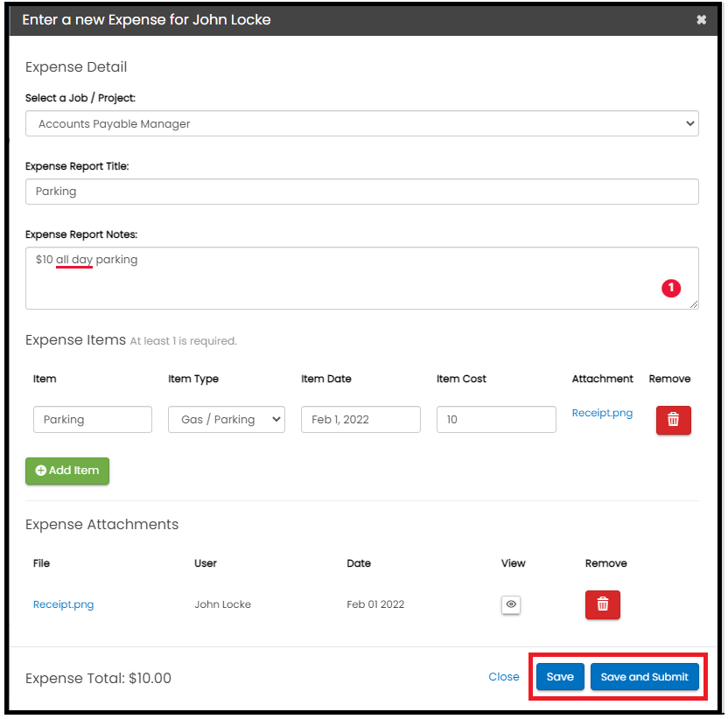The height and width of the screenshot is (719, 728).
Task: Delete the Parking expense item with trash icon
Action: pyautogui.click(x=673, y=420)
